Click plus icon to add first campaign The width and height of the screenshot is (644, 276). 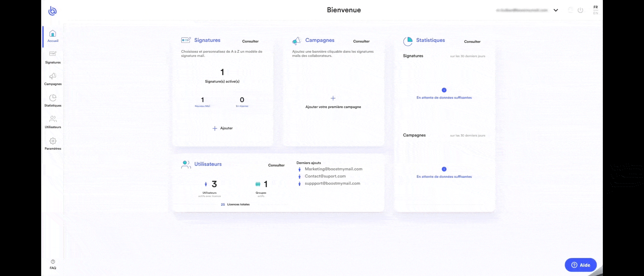point(333,98)
